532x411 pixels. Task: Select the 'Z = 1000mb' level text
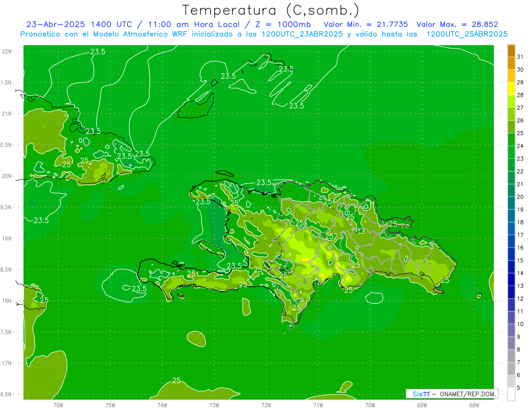coord(284,24)
